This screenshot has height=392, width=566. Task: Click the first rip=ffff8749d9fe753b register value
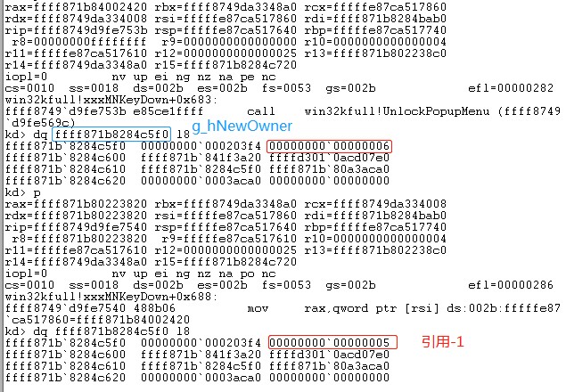76,30
